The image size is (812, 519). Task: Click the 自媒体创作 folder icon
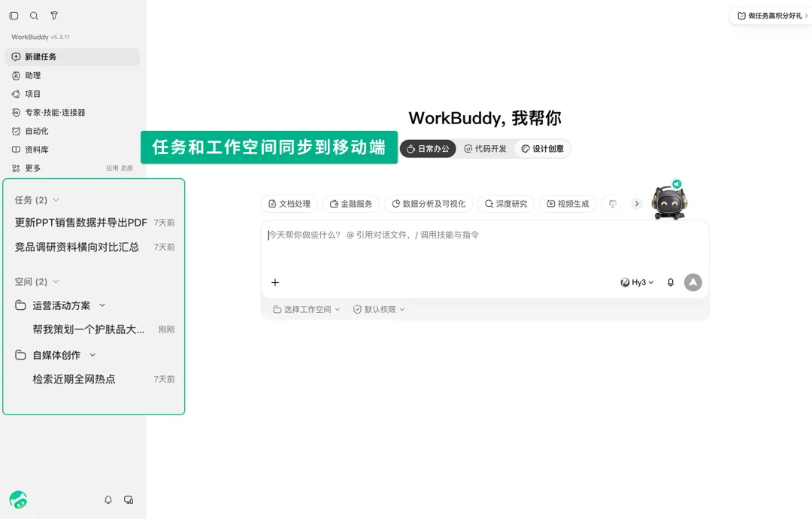click(21, 355)
